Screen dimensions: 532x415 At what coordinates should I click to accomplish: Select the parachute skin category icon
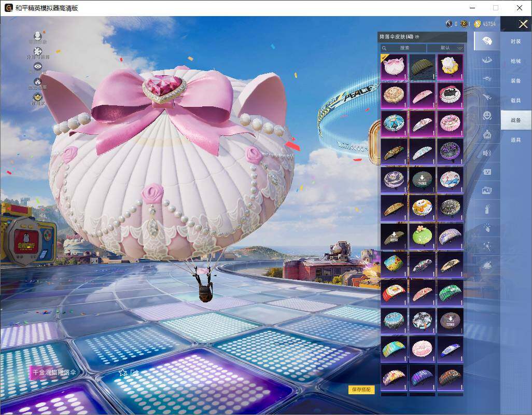point(486,41)
